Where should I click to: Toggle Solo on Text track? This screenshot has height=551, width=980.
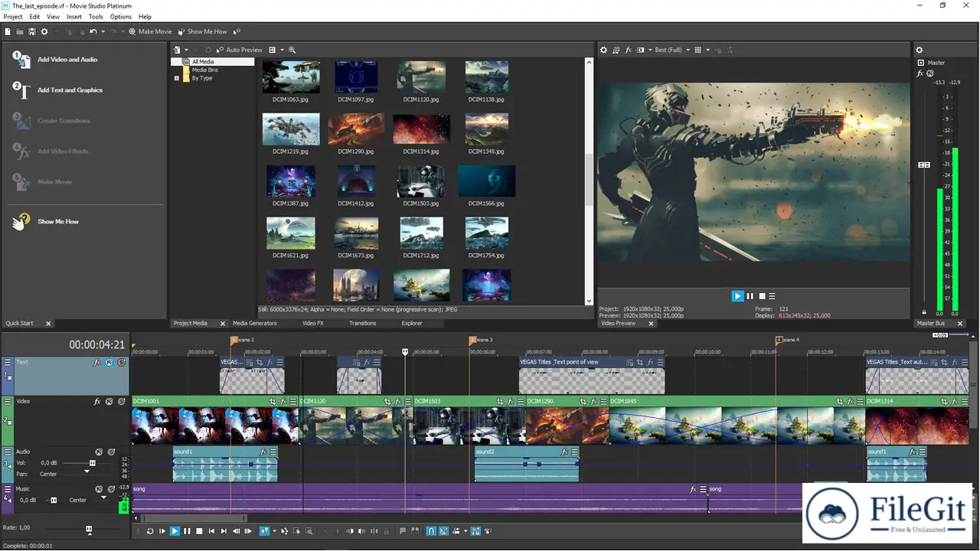pos(122,362)
